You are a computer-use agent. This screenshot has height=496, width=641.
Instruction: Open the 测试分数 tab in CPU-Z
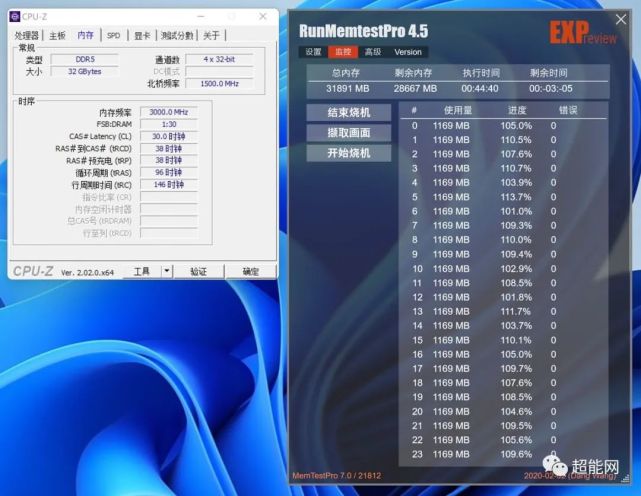click(177, 36)
